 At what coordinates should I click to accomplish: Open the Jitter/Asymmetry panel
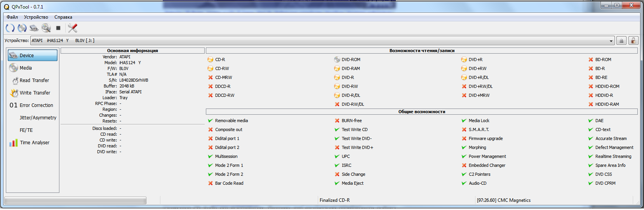[37, 118]
